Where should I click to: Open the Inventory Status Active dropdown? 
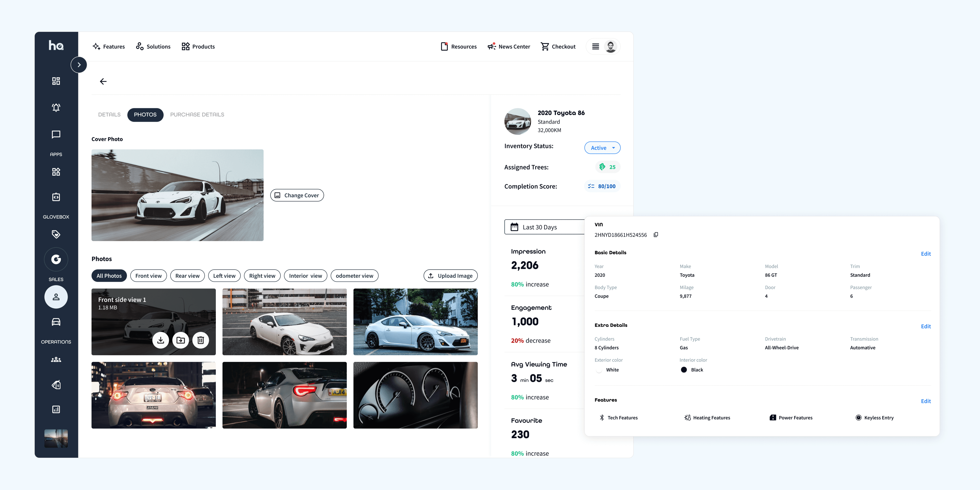[x=602, y=148]
